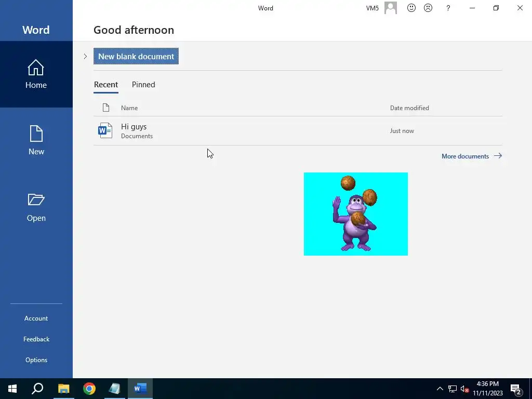Launch Google Chrome from the taskbar
The height and width of the screenshot is (399, 532).
[89, 389]
